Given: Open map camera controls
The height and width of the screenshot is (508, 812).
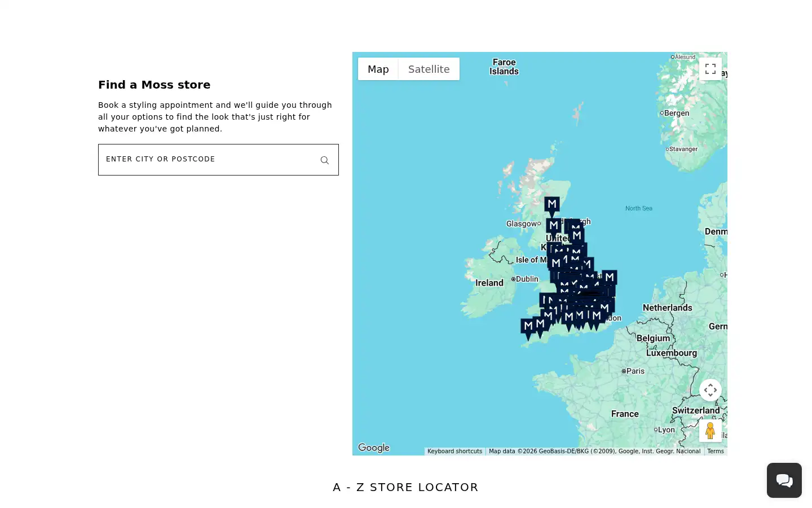Looking at the screenshot, I should click(x=710, y=390).
